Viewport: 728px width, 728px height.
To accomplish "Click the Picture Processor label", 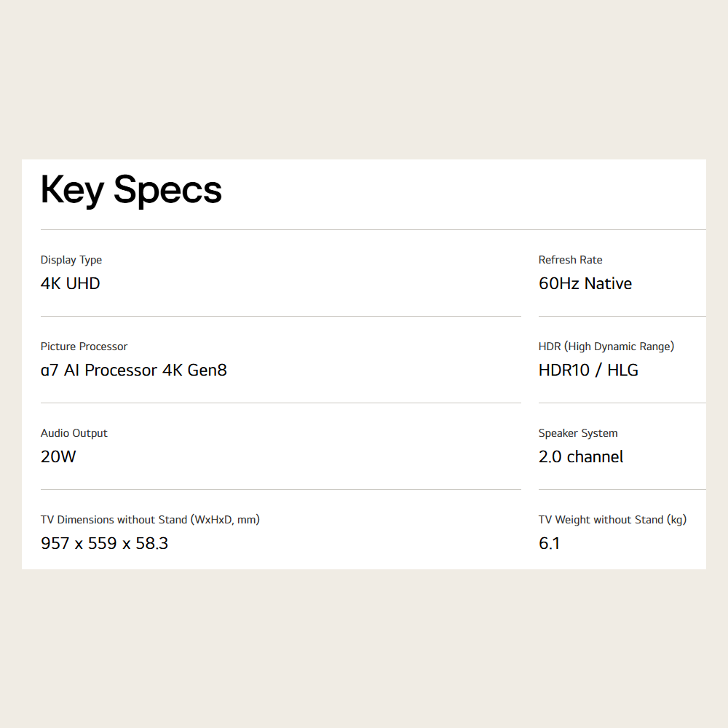I will [x=84, y=347].
